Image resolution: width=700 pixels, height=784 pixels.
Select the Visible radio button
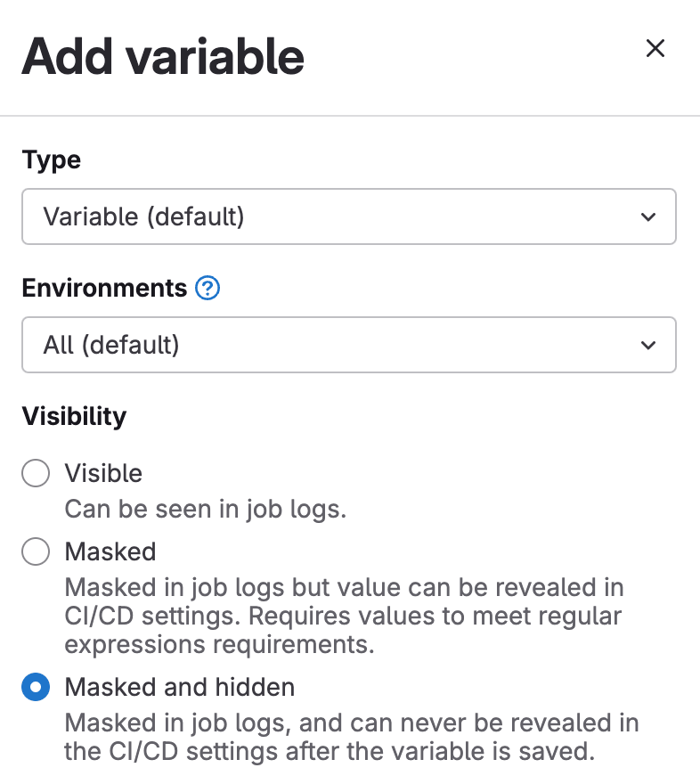point(36,473)
